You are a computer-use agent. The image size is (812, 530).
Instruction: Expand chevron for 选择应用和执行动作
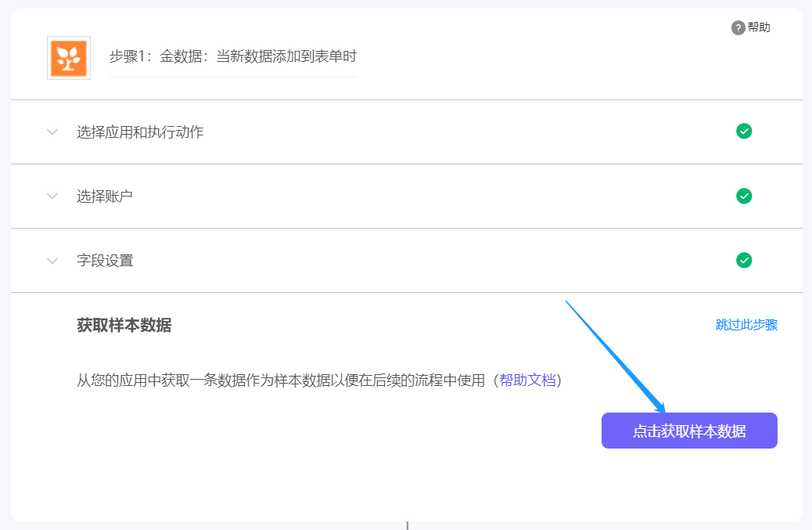pyautogui.click(x=52, y=132)
